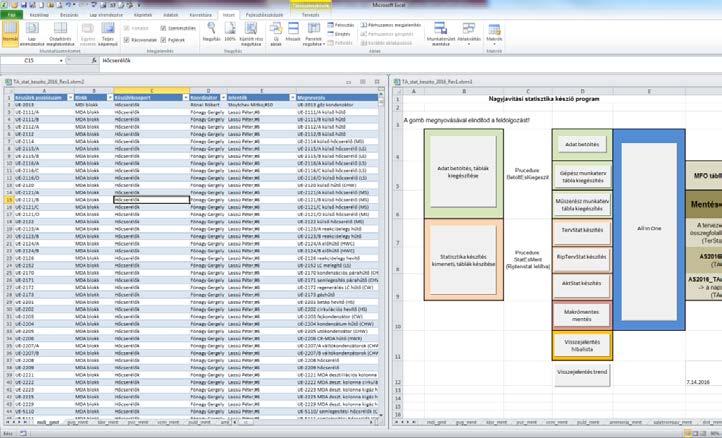The height and width of the screenshot is (438, 722).
Task: Click the Visszajelentés hibalista button
Action: (582, 345)
